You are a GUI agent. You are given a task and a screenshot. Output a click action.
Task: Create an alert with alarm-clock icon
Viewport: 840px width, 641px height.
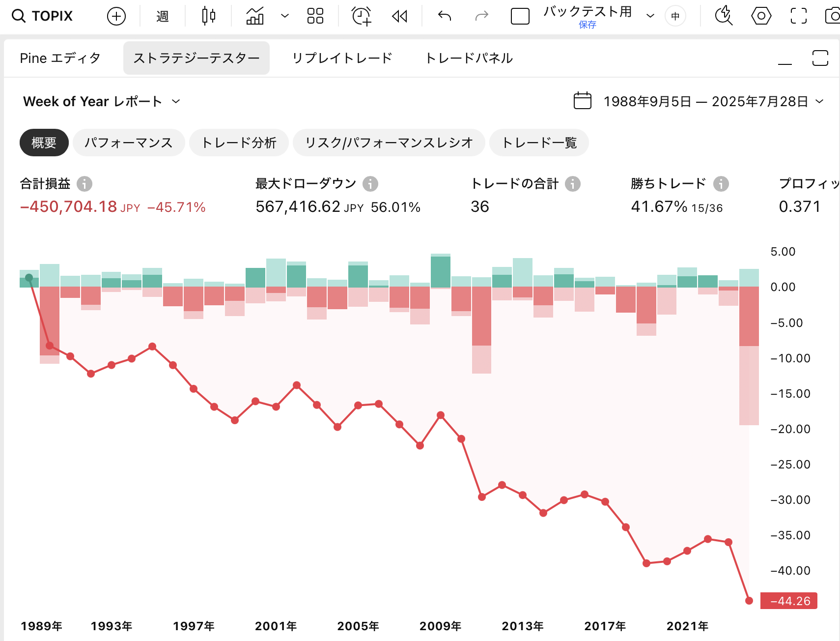coord(362,16)
